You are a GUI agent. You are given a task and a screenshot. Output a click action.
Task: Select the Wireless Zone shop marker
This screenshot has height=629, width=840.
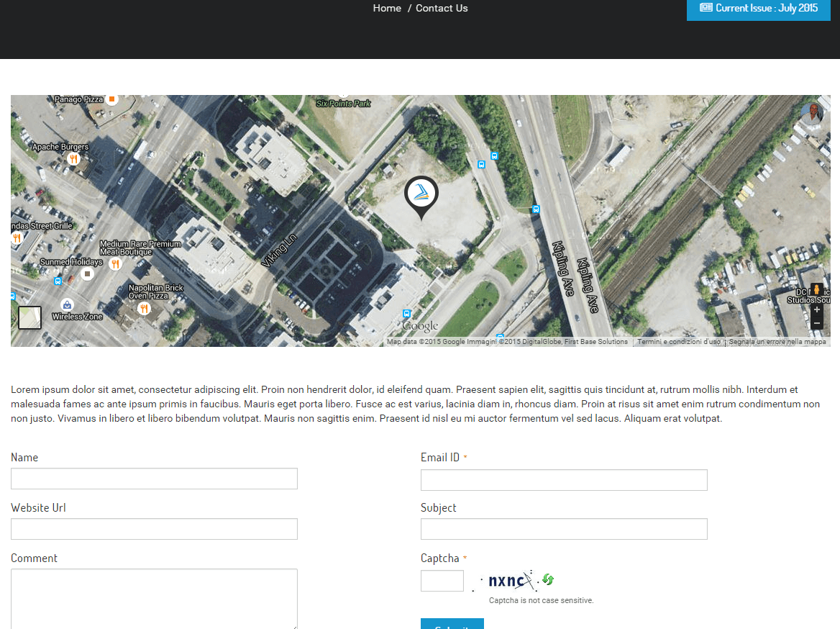pyautogui.click(x=67, y=305)
